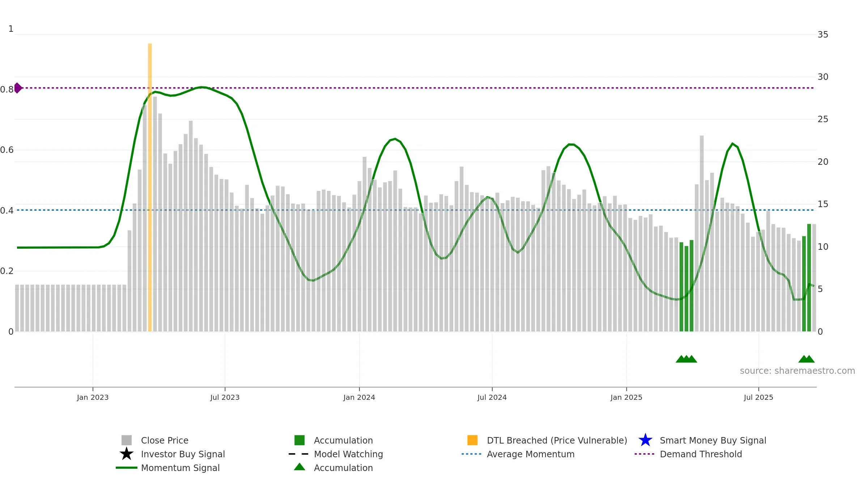Toggle Average Momentum dotted line legend

pos(518,454)
